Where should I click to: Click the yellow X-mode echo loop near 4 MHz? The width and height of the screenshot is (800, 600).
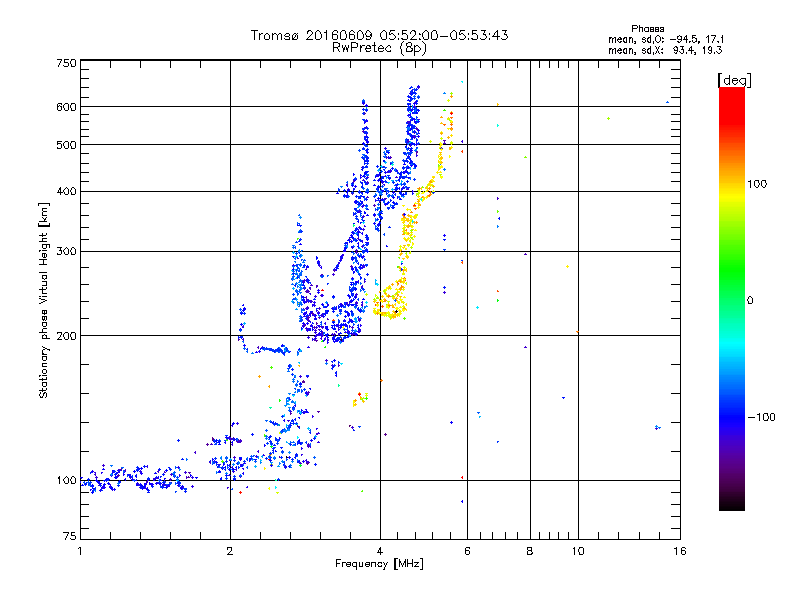click(x=391, y=301)
